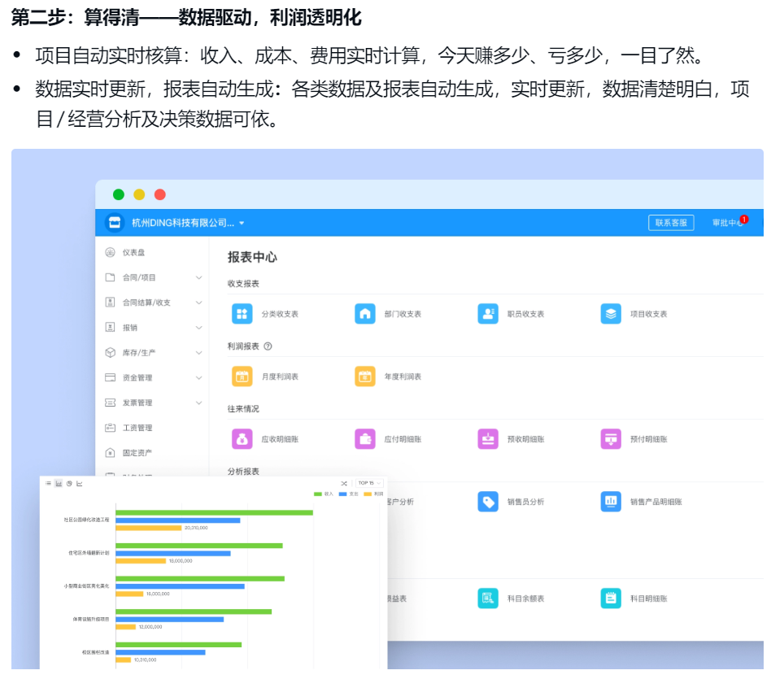Open the 职员收支表 report icon
This screenshot has height=679, width=784.
[x=488, y=314]
